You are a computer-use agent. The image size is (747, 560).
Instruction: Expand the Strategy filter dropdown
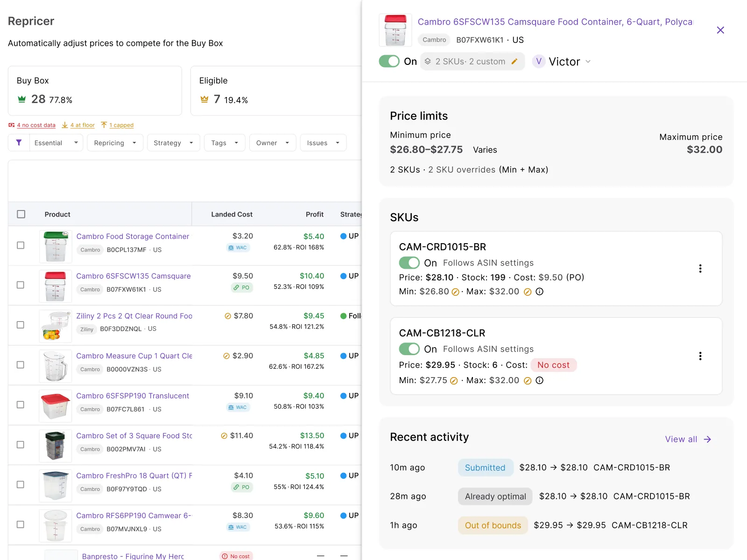[173, 143]
